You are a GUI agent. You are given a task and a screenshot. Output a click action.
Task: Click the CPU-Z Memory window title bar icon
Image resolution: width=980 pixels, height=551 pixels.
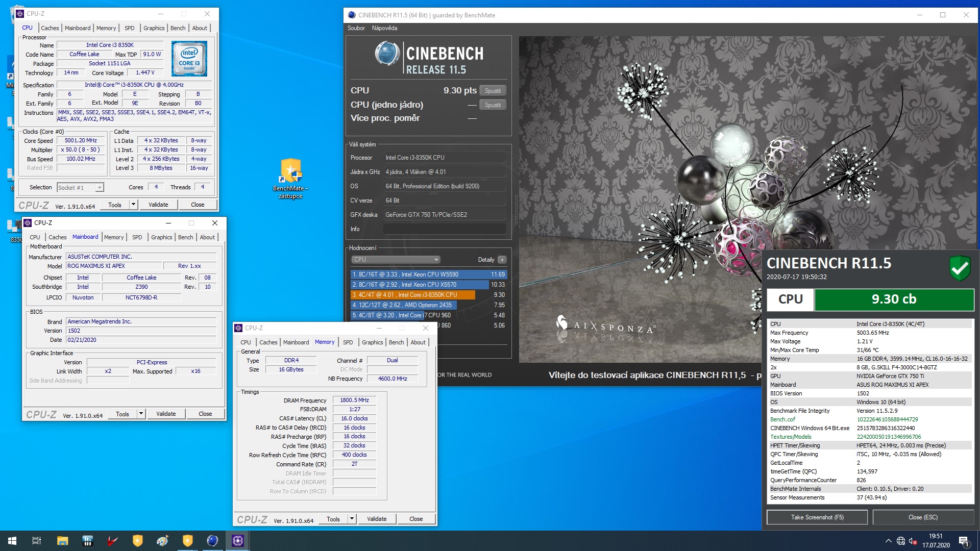click(238, 328)
